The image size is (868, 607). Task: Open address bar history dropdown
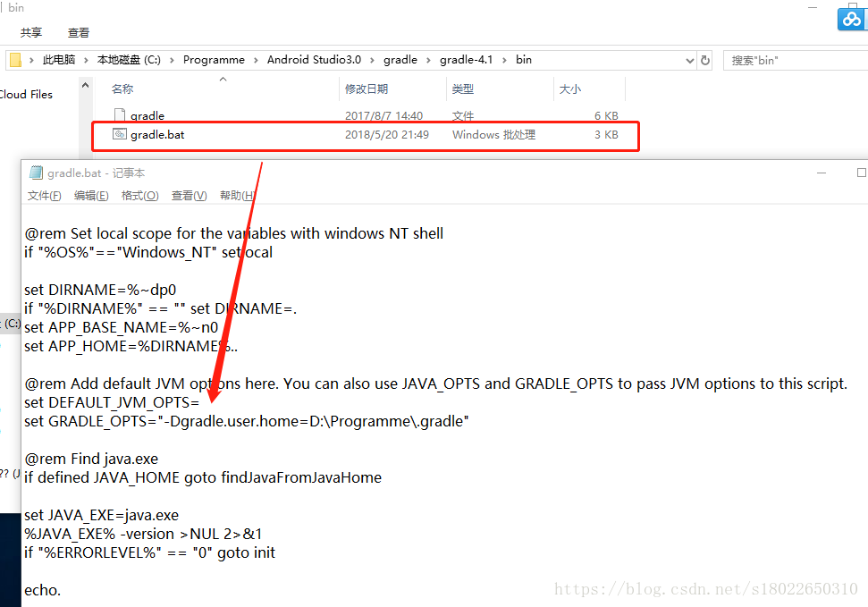pos(690,61)
